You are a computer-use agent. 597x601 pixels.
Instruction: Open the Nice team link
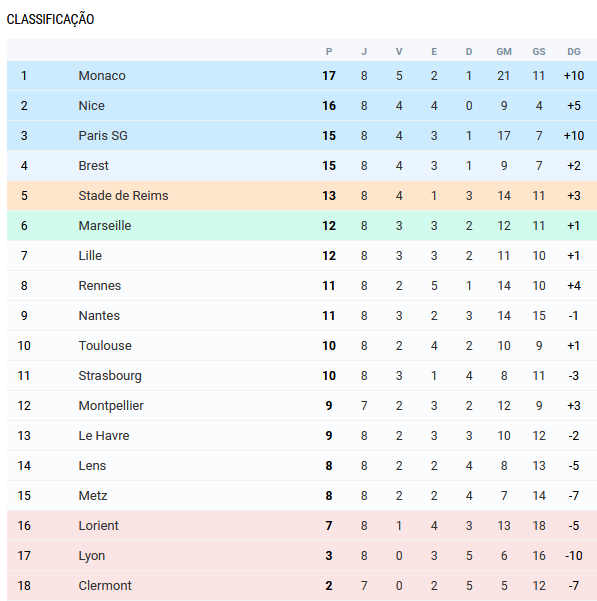pos(91,105)
